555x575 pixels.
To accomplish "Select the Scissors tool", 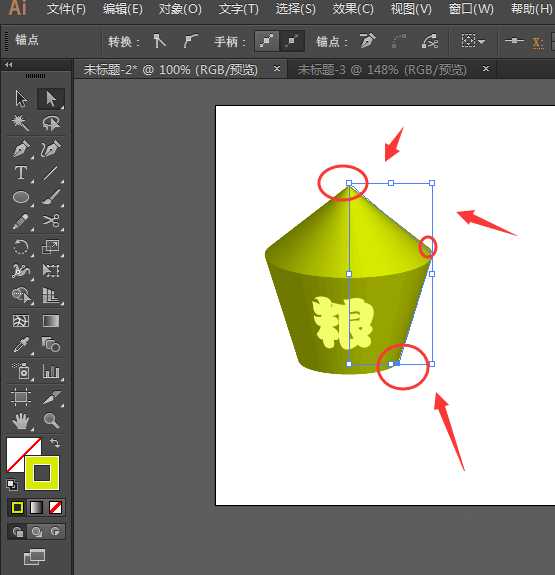I will pyautogui.click(x=51, y=221).
